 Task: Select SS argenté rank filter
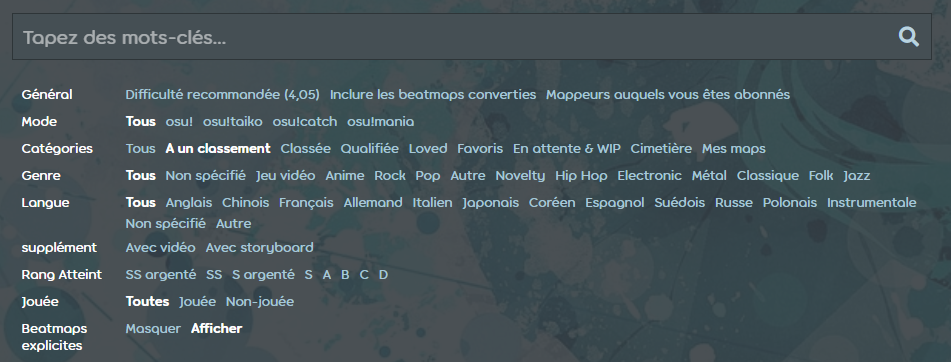(161, 275)
